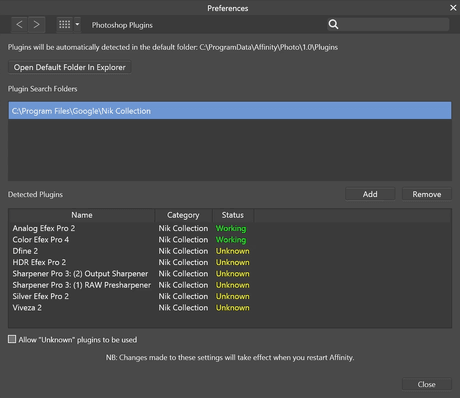Go forward with the right arrow
Viewport: 460px width, 398px height.
[36, 25]
